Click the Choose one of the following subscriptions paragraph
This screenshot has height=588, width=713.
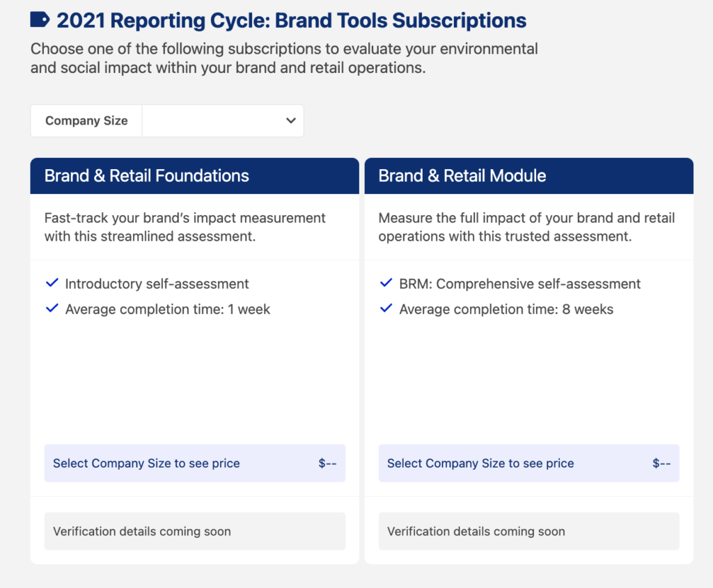(284, 58)
